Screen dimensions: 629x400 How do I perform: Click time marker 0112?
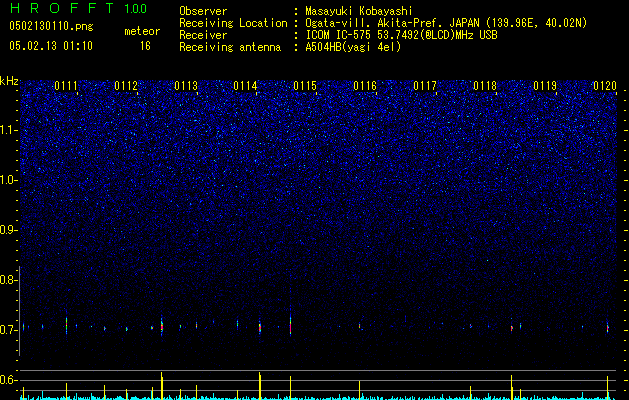(126, 86)
